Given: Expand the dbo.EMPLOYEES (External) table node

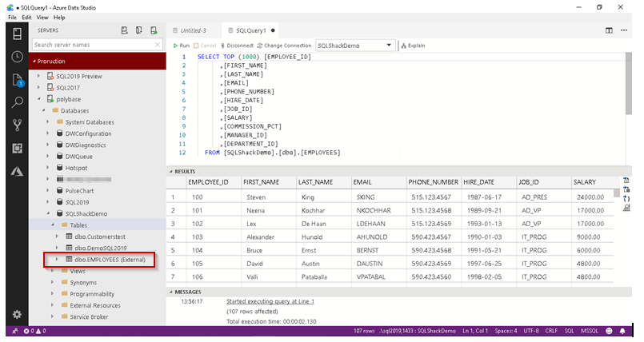Looking at the screenshot, I should 57,260.
